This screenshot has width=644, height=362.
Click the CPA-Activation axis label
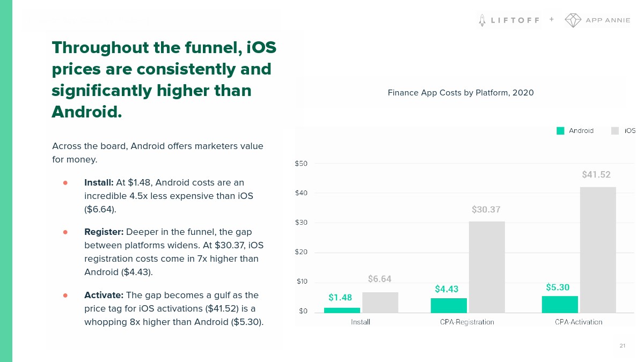pos(579,322)
